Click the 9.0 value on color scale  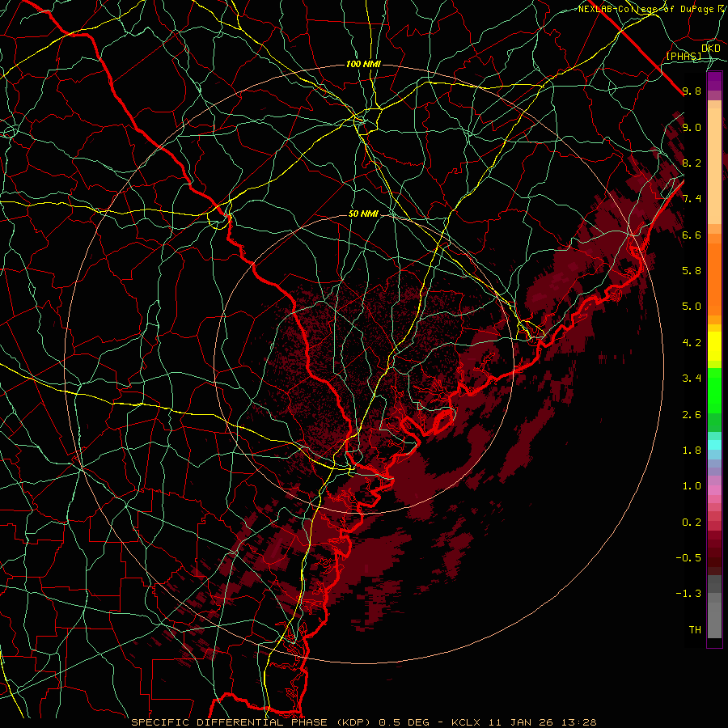coord(692,127)
